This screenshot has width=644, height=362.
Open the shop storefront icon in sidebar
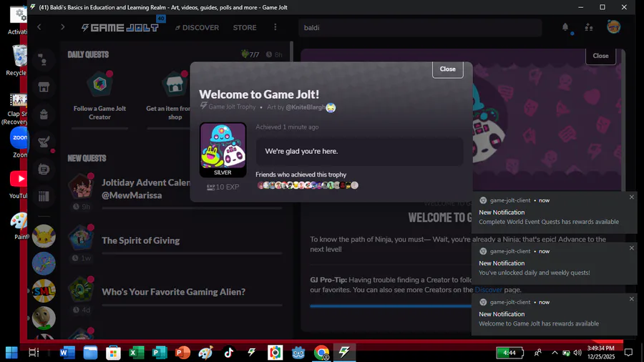point(44,87)
